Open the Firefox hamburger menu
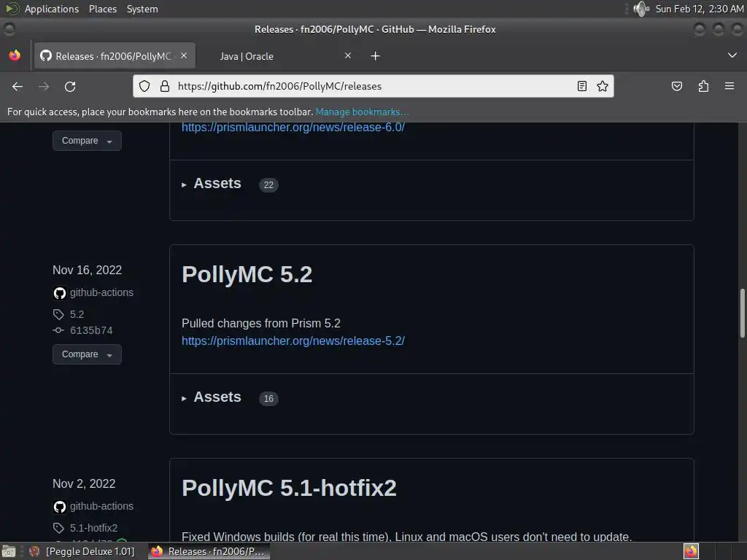The image size is (747, 560). (x=729, y=86)
